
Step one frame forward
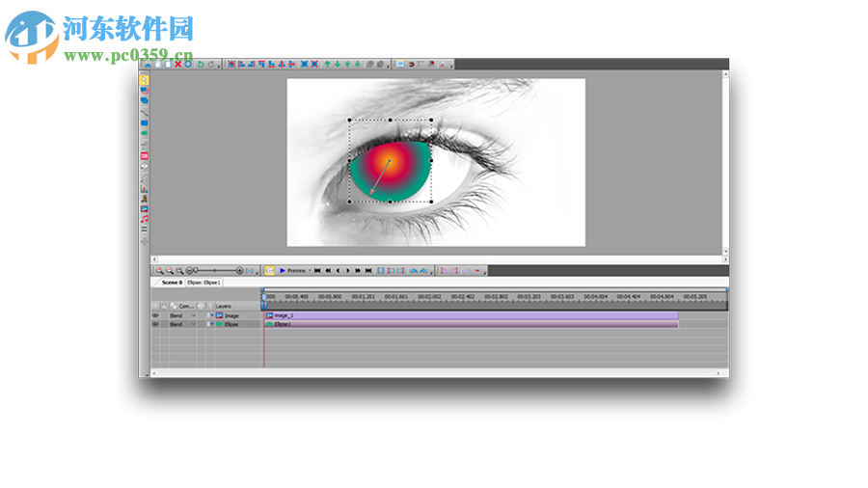[x=347, y=271]
